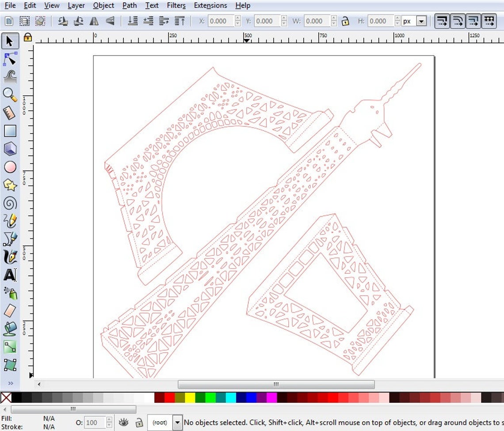
Task: Click Y coordinate stepper arrows
Action: pos(284,21)
